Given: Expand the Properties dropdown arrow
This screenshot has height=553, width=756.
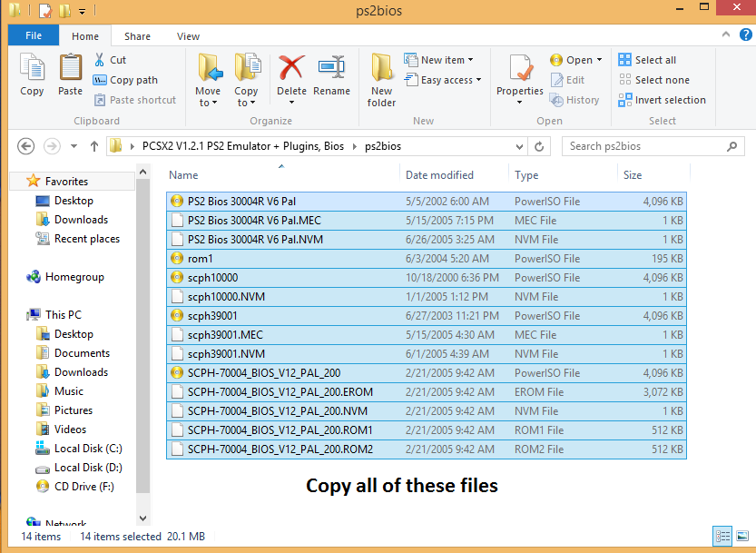Looking at the screenshot, I should [520, 103].
